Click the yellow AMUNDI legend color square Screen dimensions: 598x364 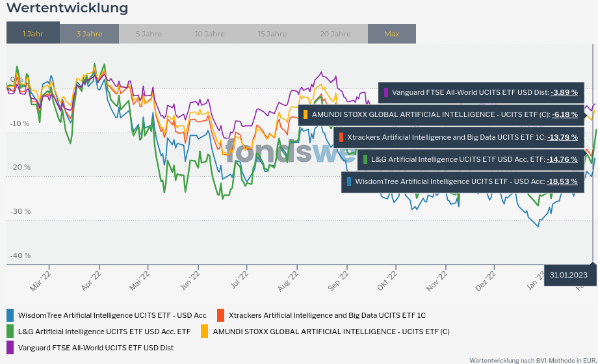pyautogui.click(x=205, y=331)
